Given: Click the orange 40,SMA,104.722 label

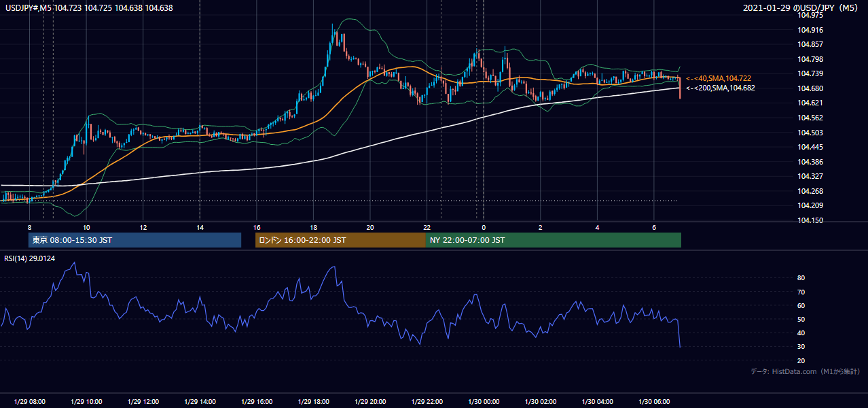Looking at the screenshot, I should pos(718,79).
